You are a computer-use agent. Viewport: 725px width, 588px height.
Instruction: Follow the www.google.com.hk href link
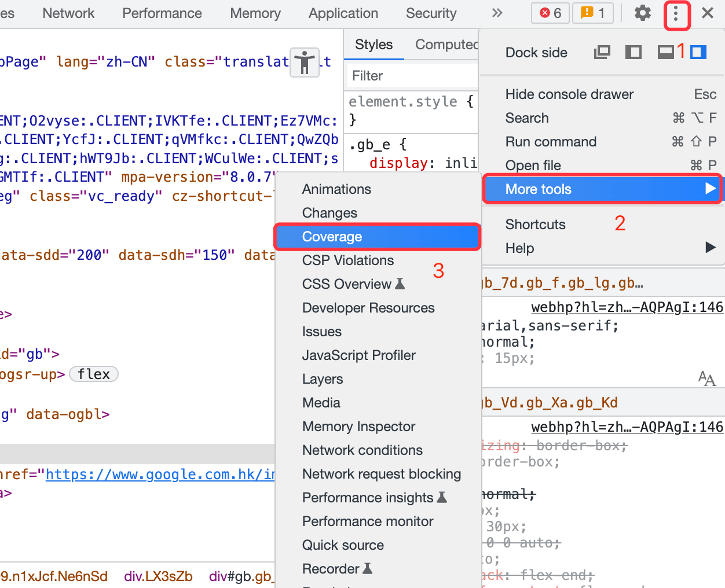[x=160, y=475]
